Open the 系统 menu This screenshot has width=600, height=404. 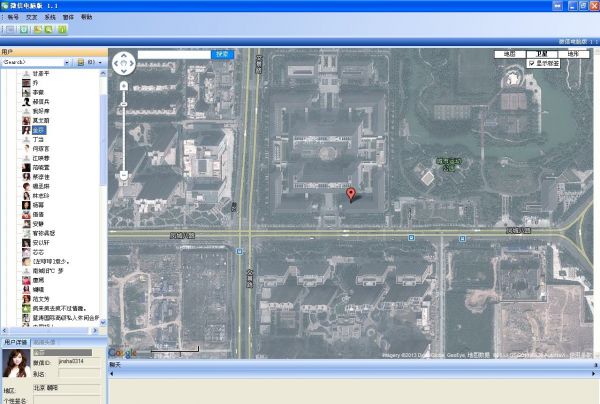tap(50, 17)
